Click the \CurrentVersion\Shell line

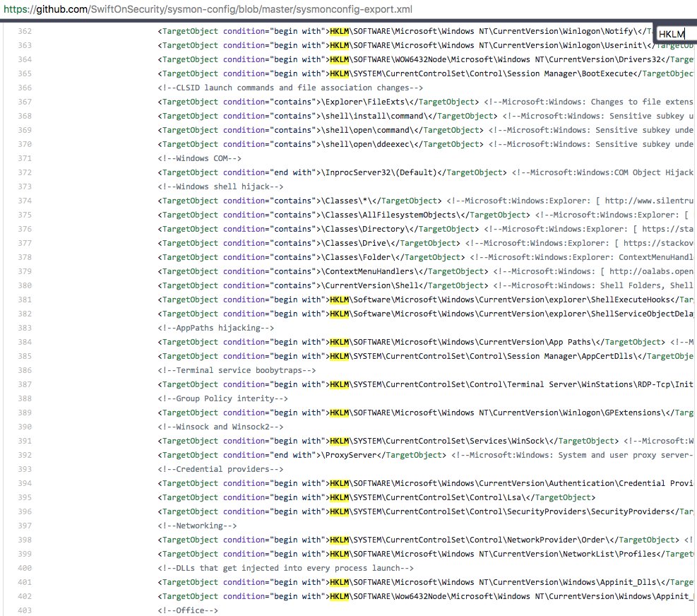426,285
